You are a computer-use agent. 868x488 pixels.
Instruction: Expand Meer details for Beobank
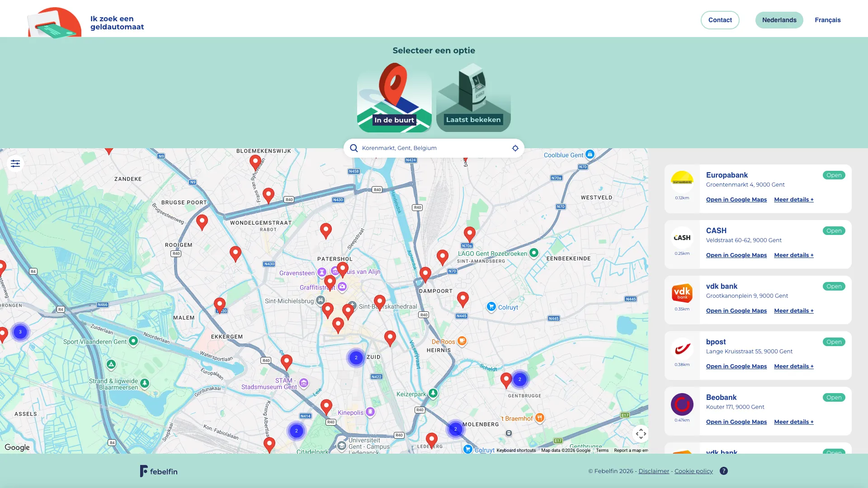pos(794,422)
